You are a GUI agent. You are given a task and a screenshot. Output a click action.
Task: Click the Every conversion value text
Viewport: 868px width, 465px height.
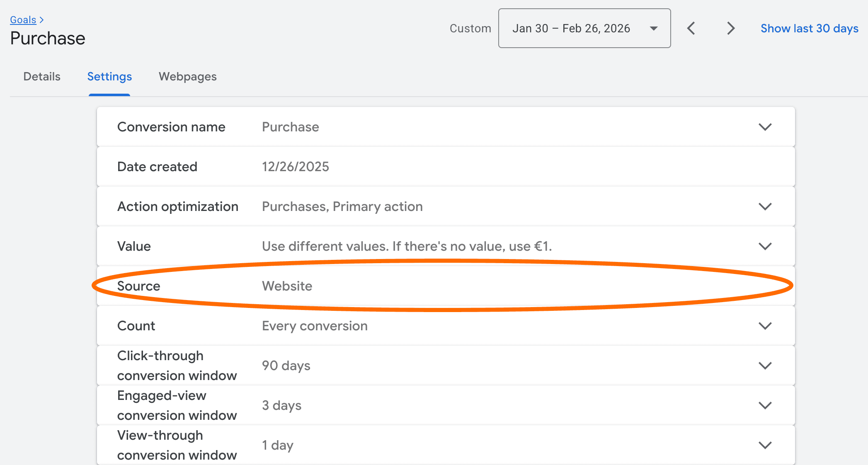pyautogui.click(x=315, y=326)
